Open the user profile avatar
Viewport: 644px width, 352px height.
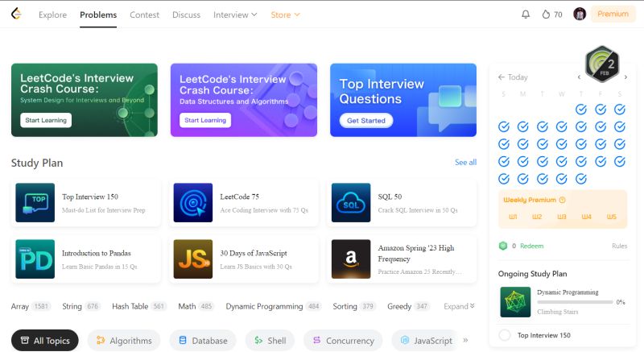(x=580, y=14)
